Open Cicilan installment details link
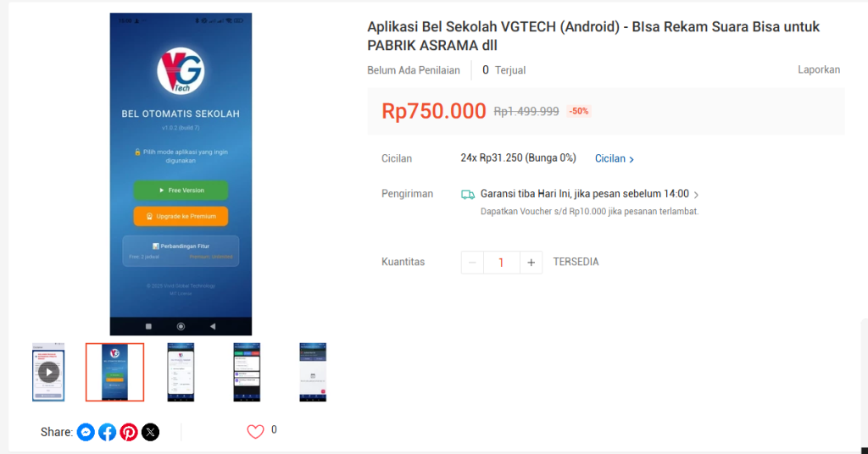Viewport: 868px width, 454px height. (615, 158)
